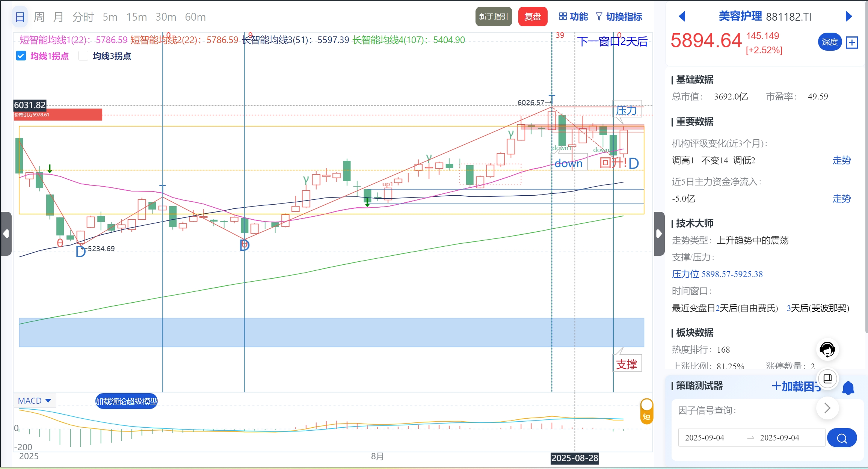Collapse the right panel handle
This screenshot has width=868, height=469.
[x=659, y=234]
